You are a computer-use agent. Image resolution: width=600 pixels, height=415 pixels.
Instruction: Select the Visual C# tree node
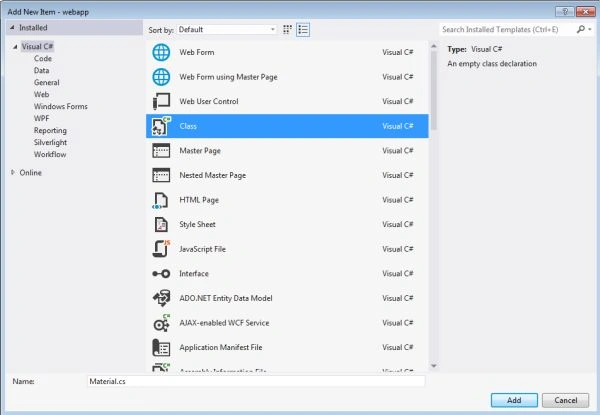tap(38, 46)
